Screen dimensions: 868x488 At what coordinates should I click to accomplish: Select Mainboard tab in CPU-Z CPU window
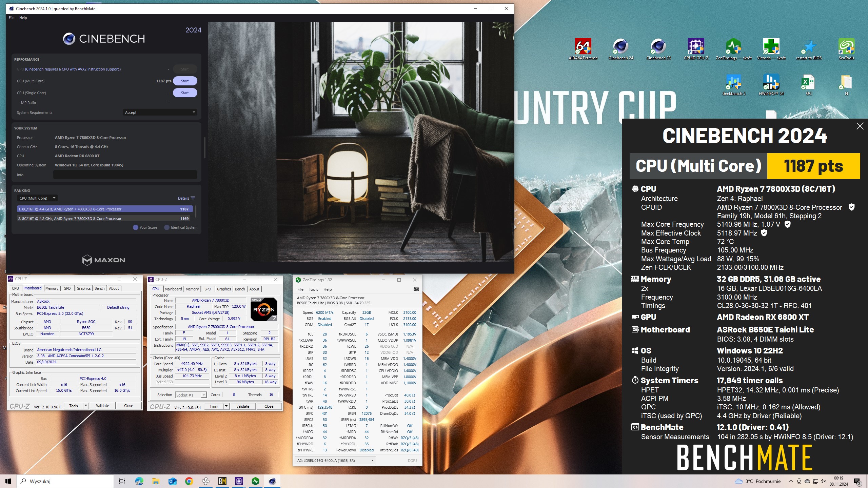coord(173,289)
